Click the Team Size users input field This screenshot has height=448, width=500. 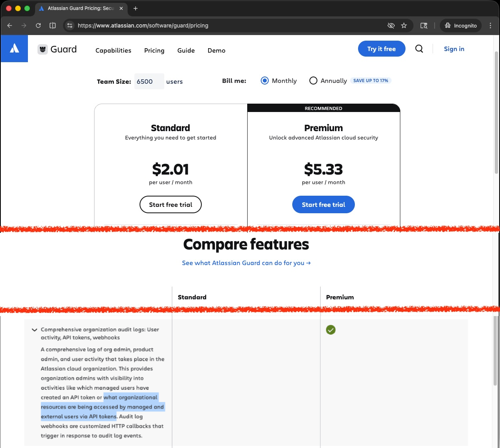[x=149, y=81]
